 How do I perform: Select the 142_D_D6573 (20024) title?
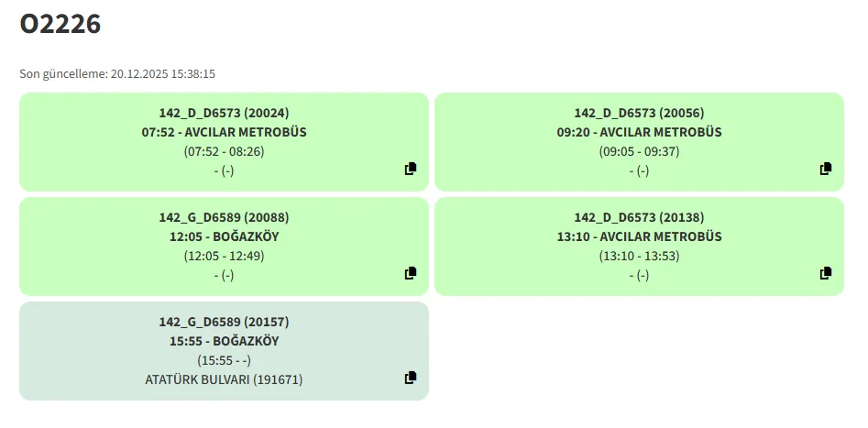(224, 114)
